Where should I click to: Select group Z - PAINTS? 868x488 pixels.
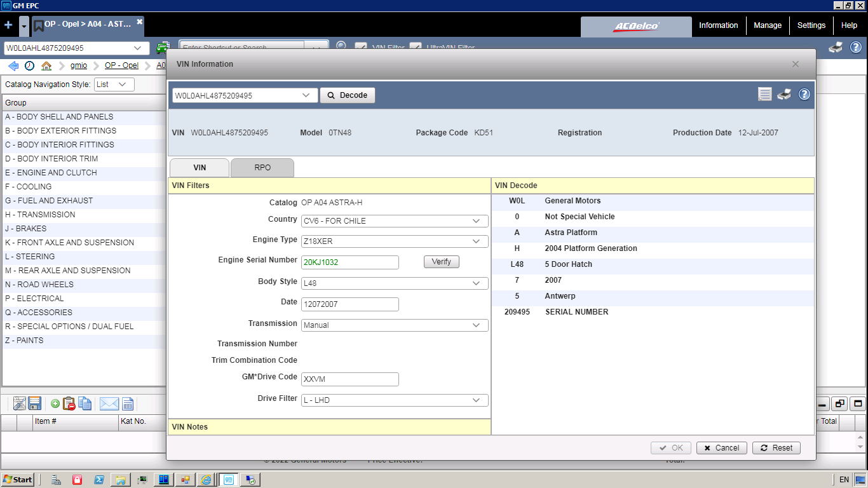(83, 341)
